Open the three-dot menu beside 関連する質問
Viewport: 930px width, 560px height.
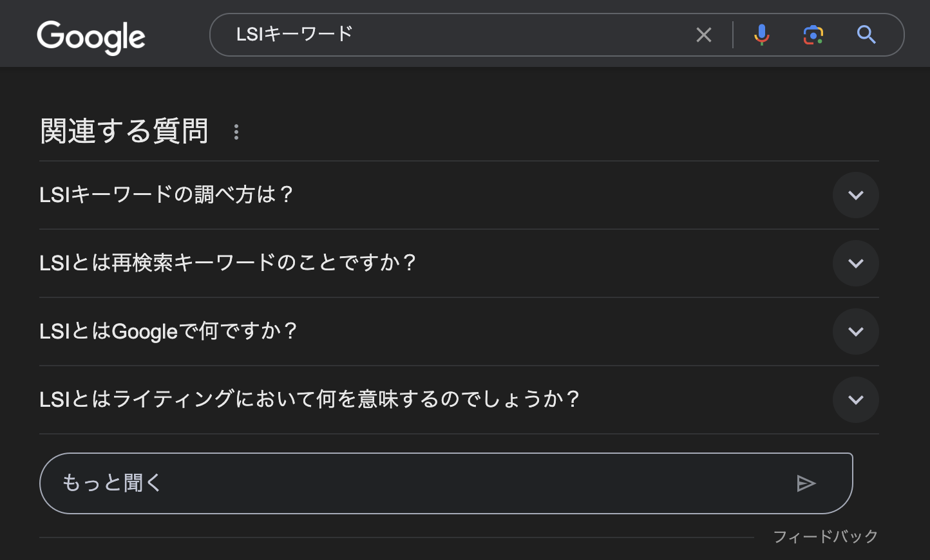pyautogui.click(x=236, y=132)
